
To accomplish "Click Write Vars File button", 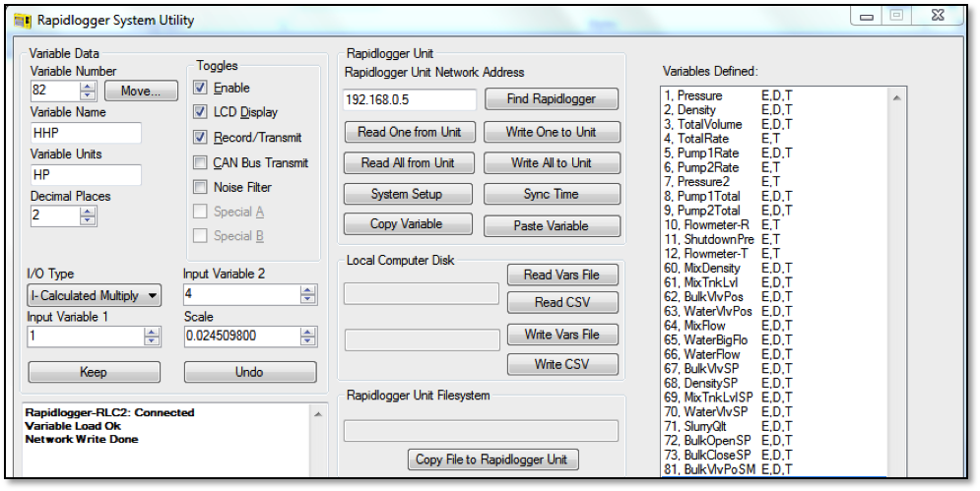I will coord(561,335).
